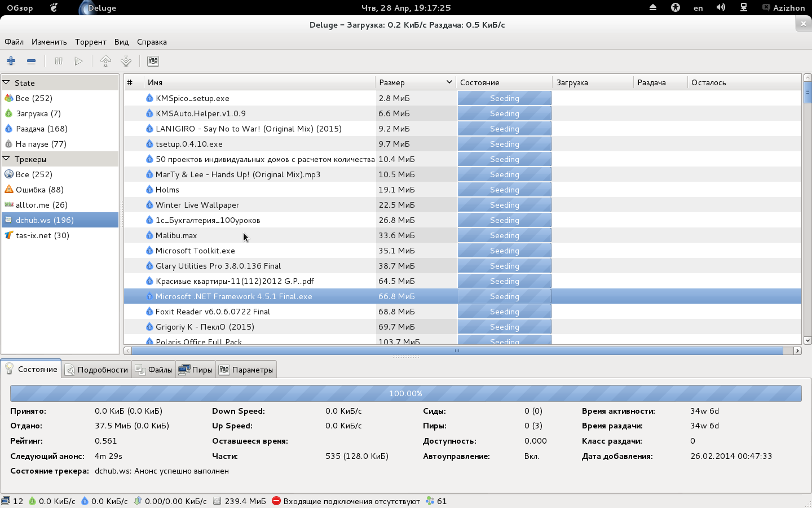Click the Add torrent plus icon
Image resolution: width=812 pixels, height=508 pixels.
coord(11,61)
